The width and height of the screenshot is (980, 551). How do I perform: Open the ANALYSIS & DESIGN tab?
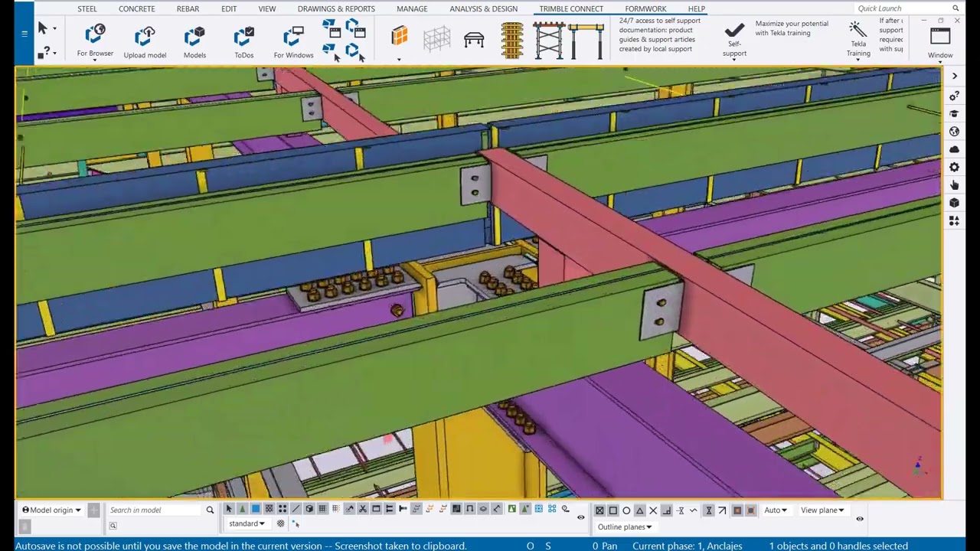pos(484,8)
